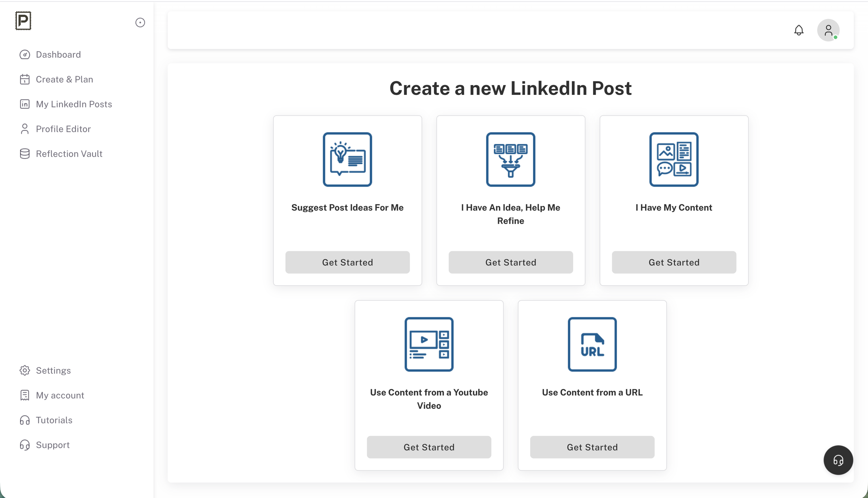
Task: Click the P logo in sidebar
Action: coord(23,21)
